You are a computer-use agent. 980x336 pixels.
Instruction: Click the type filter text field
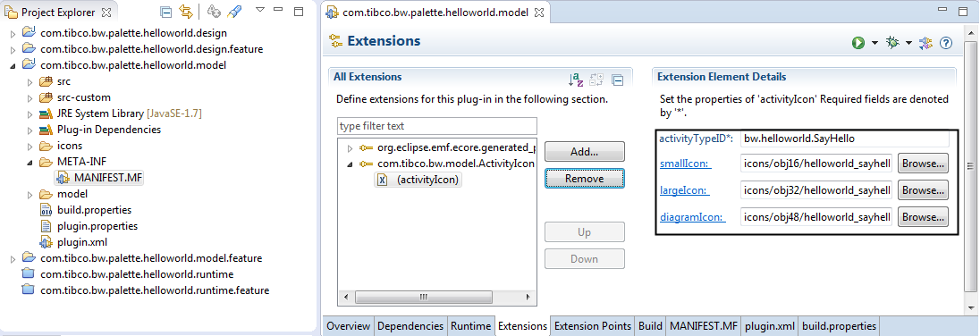coord(437,126)
